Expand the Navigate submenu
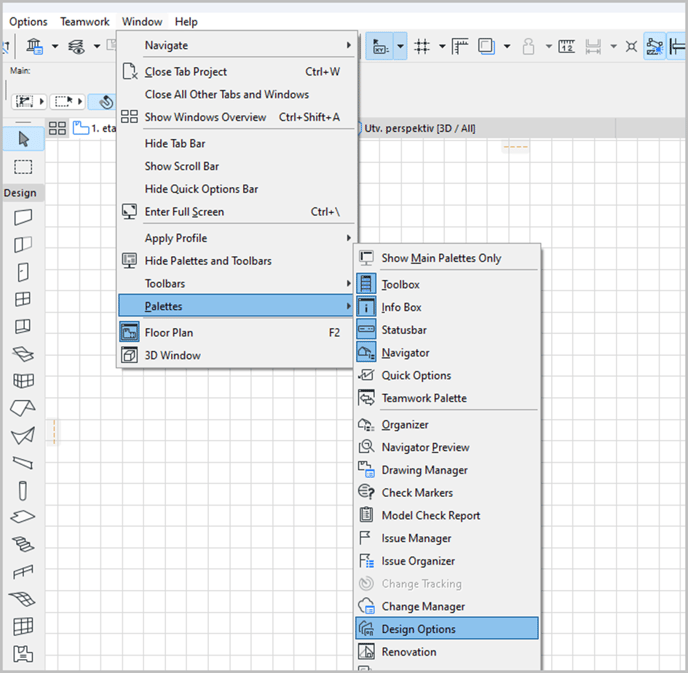Screen dimensions: 688x673 237,45
